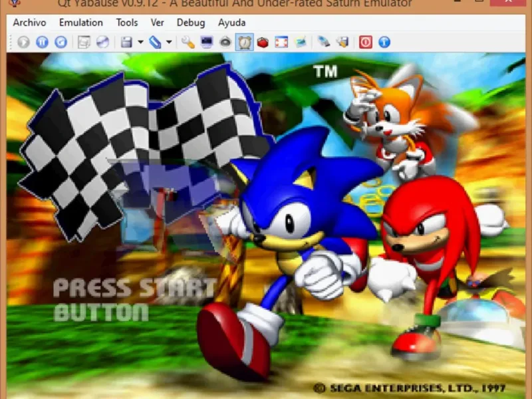
Task: Quit using the red power icon
Action: pos(365,42)
